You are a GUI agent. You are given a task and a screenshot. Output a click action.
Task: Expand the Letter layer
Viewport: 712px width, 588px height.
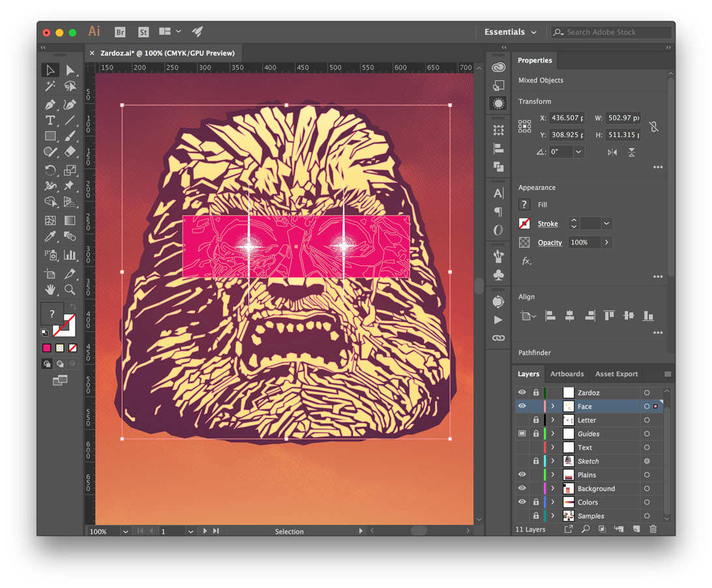point(553,420)
